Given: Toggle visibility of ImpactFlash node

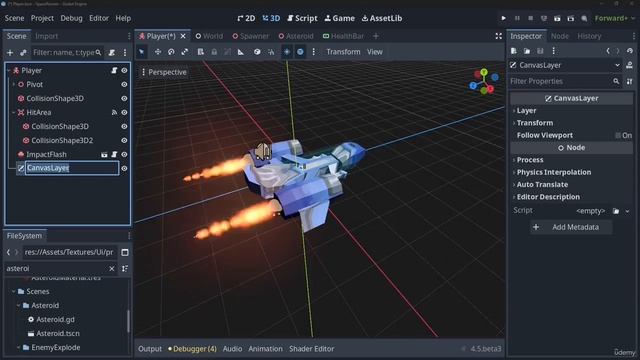Looking at the screenshot, I should tap(124, 154).
